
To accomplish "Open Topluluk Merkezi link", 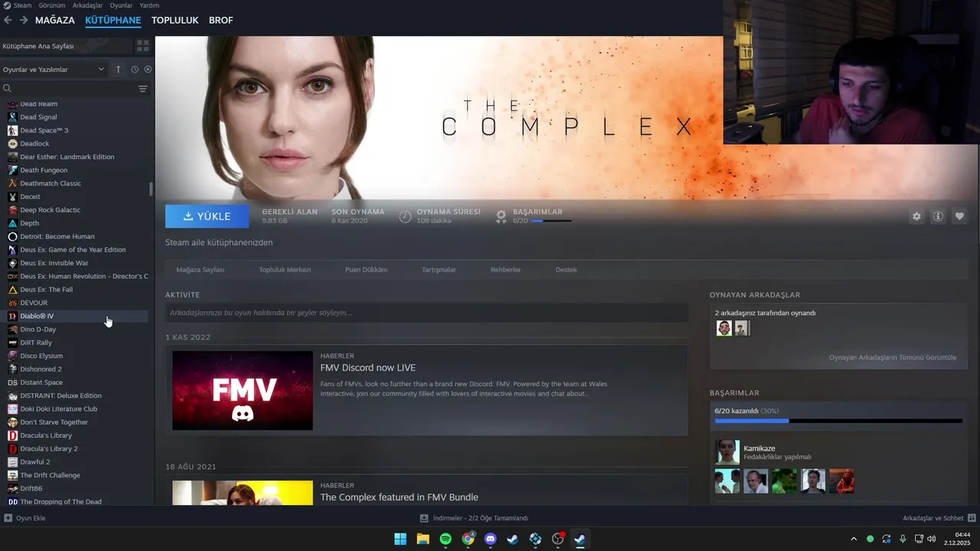I will click(285, 270).
